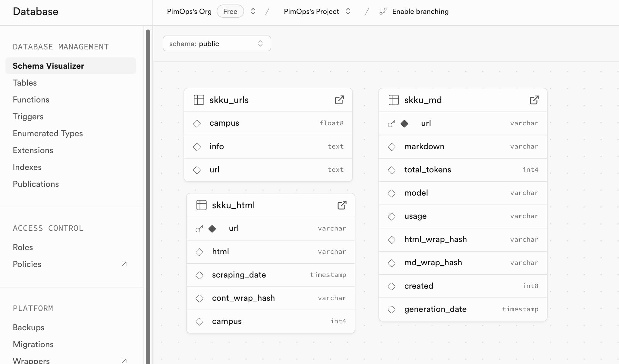The height and width of the screenshot is (364, 619).
Task: Click filled diamond icon on skku_html url
Action: [x=212, y=229]
